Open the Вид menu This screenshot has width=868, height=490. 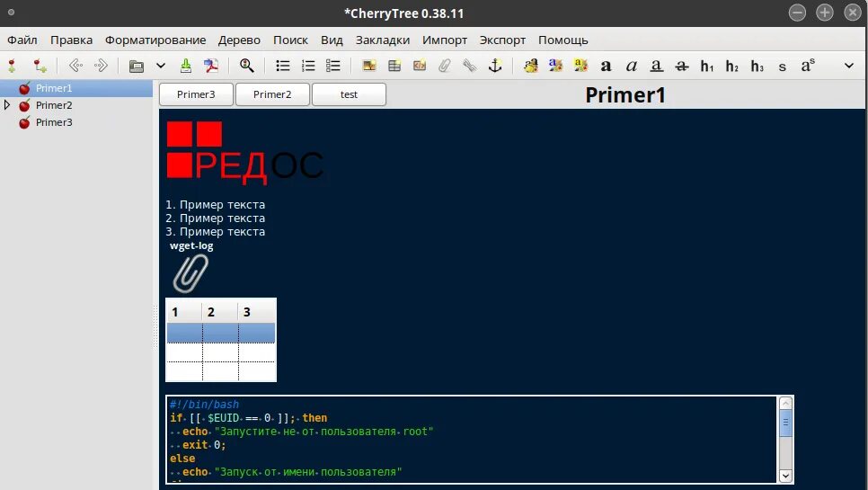point(332,40)
